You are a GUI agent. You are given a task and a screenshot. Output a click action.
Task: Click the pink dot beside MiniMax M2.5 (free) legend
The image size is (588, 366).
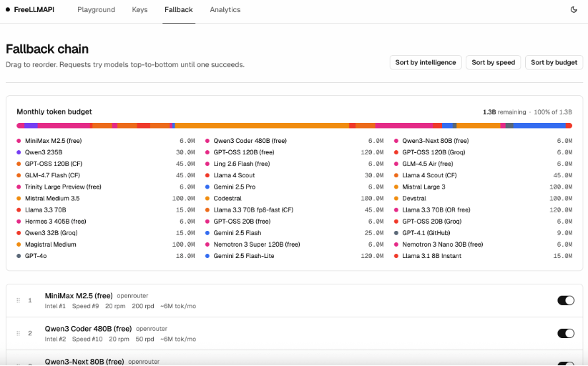pos(19,141)
